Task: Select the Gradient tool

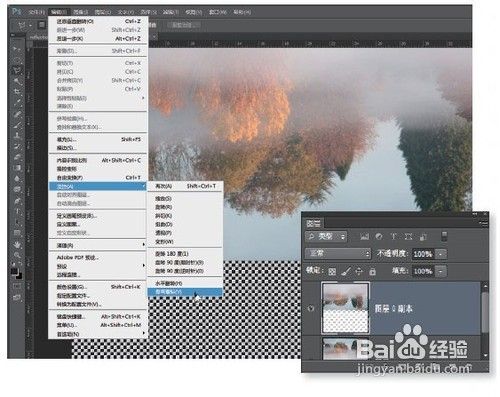Action: point(17,168)
